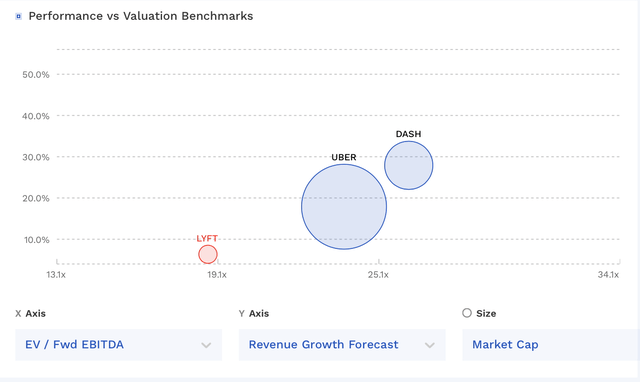The height and width of the screenshot is (382, 640).
Task: Open the EV / Fwd EBITDA X-axis dropdown
Action: point(119,345)
